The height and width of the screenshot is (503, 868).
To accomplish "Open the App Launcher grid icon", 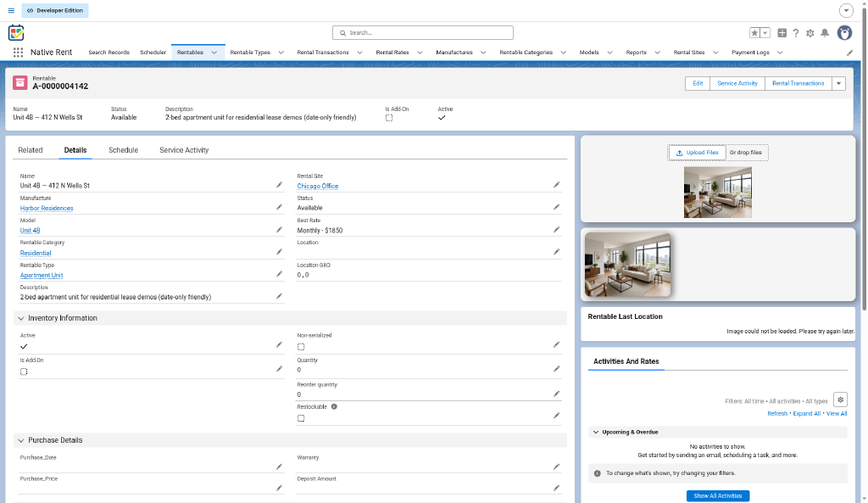I will [x=18, y=52].
